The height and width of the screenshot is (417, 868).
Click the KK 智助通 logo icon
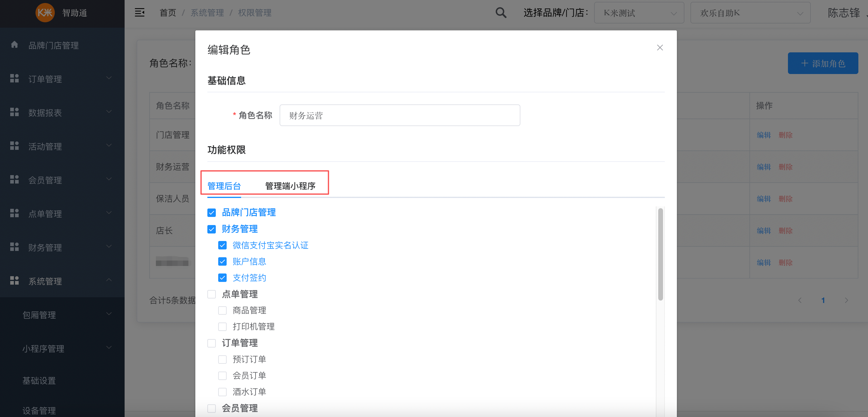pyautogui.click(x=45, y=13)
